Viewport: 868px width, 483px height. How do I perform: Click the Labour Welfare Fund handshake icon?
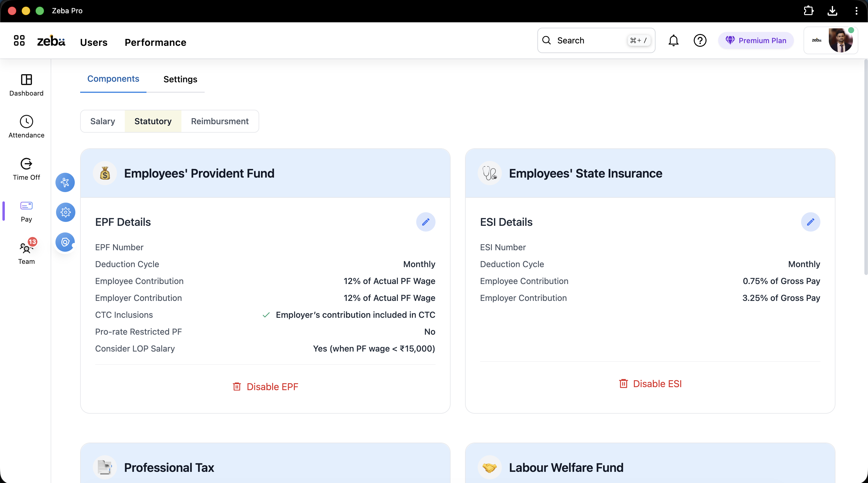(x=489, y=468)
